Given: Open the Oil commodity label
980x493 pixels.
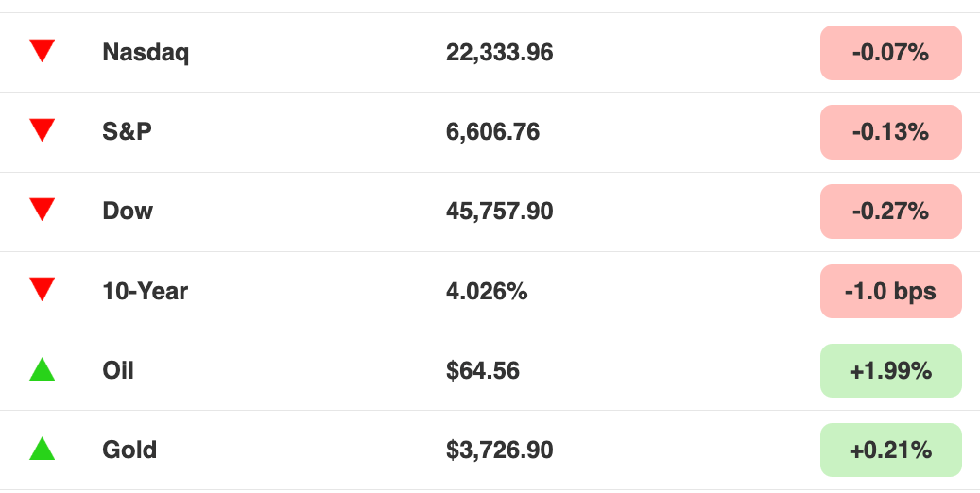Looking at the screenshot, I should (118, 370).
